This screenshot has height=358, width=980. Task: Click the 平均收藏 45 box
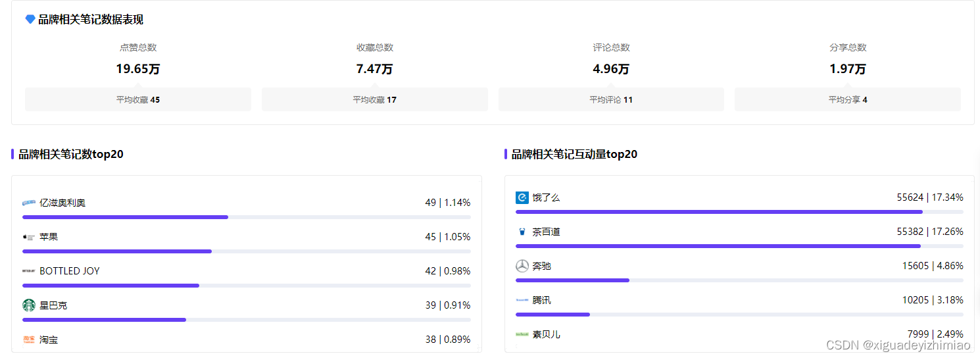click(138, 99)
